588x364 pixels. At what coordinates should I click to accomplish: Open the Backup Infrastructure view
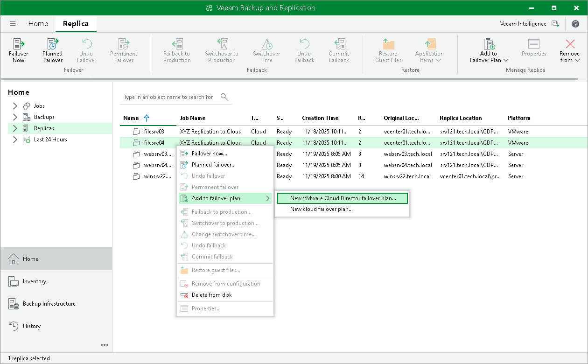click(x=49, y=304)
